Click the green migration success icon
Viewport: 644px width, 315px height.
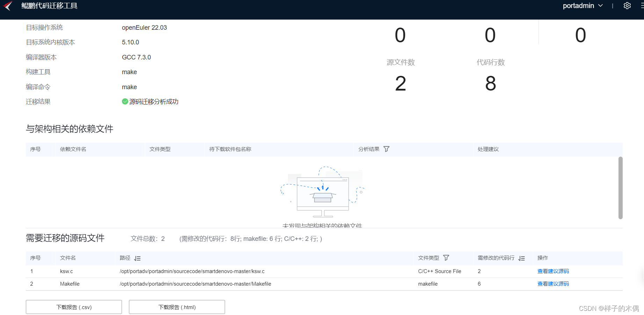click(125, 101)
